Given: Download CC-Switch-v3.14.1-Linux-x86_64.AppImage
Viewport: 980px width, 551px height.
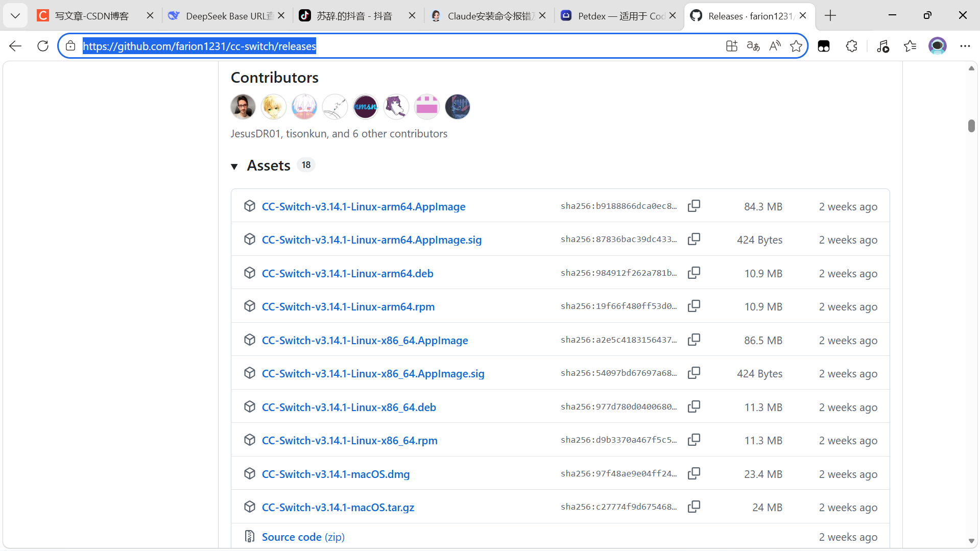Looking at the screenshot, I should pos(365,340).
